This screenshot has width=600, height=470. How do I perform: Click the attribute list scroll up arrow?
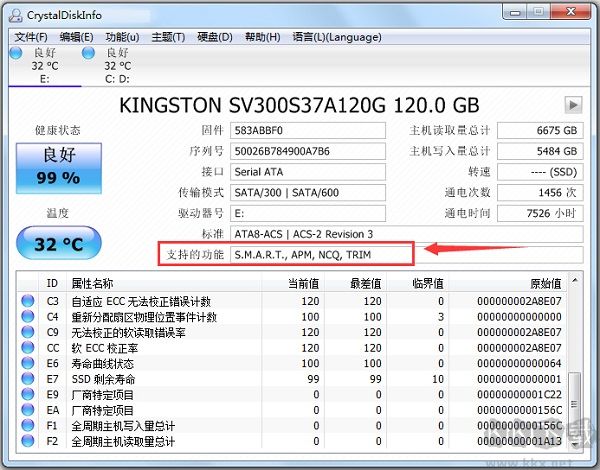click(x=574, y=281)
